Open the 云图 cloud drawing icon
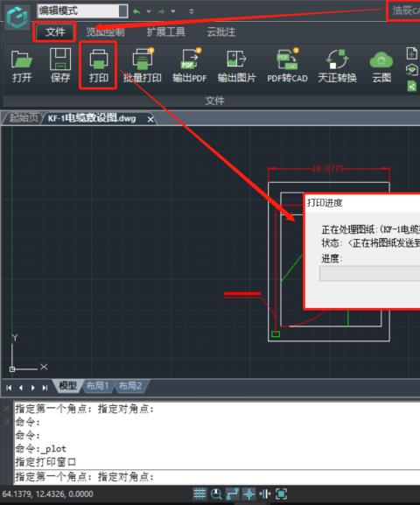 (381, 66)
